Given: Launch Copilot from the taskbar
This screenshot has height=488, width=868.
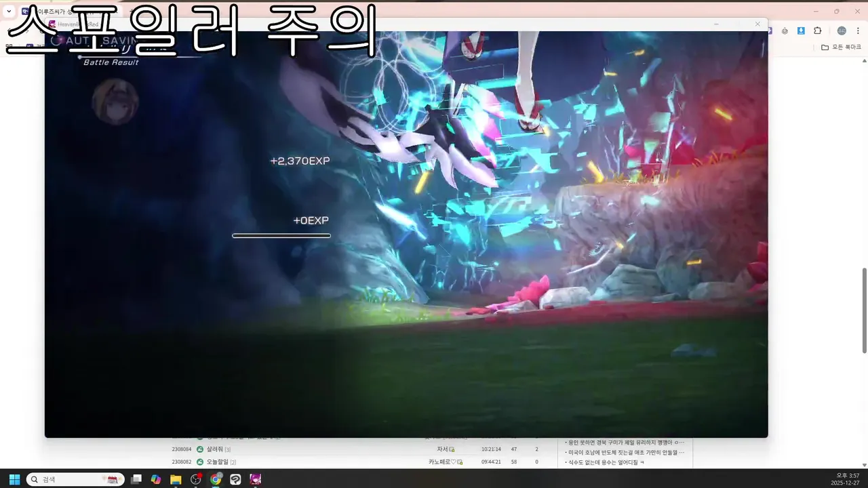Looking at the screenshot, I should (x=156, y=479).
